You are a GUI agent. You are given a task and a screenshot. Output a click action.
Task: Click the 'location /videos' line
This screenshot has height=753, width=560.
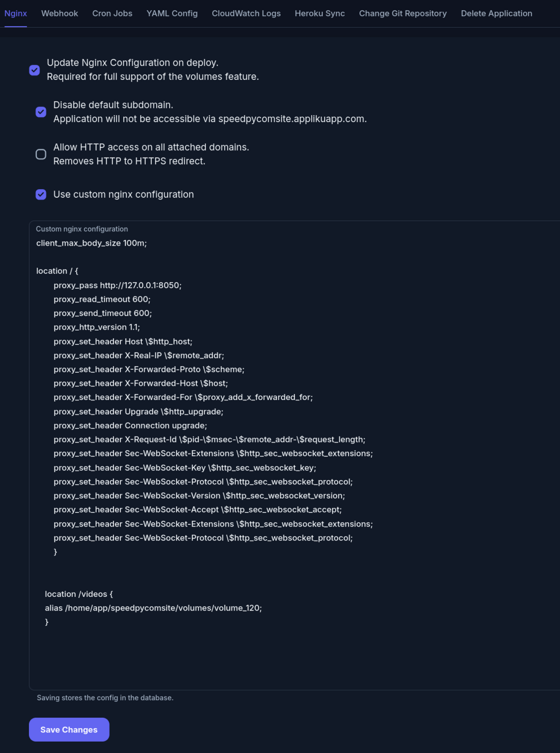80,594
